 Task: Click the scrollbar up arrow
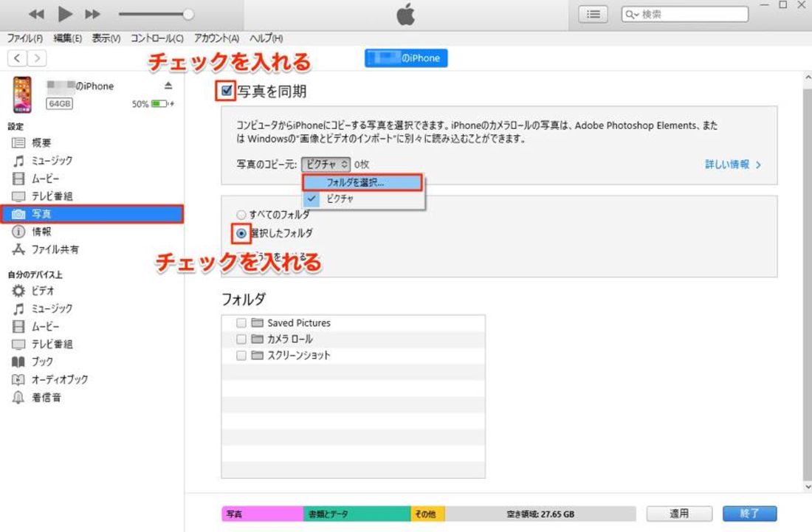pos(808,78)
